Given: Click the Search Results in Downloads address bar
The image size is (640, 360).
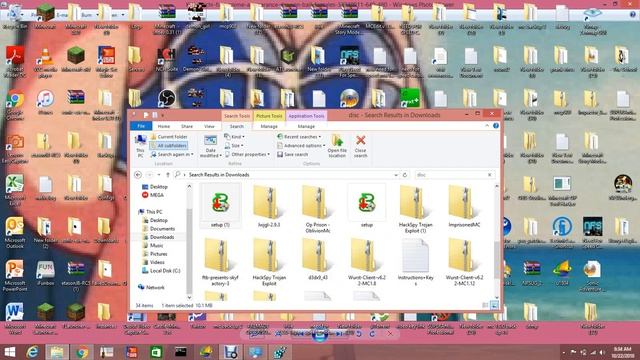Looking at the screenshot, I should point(286,175).
